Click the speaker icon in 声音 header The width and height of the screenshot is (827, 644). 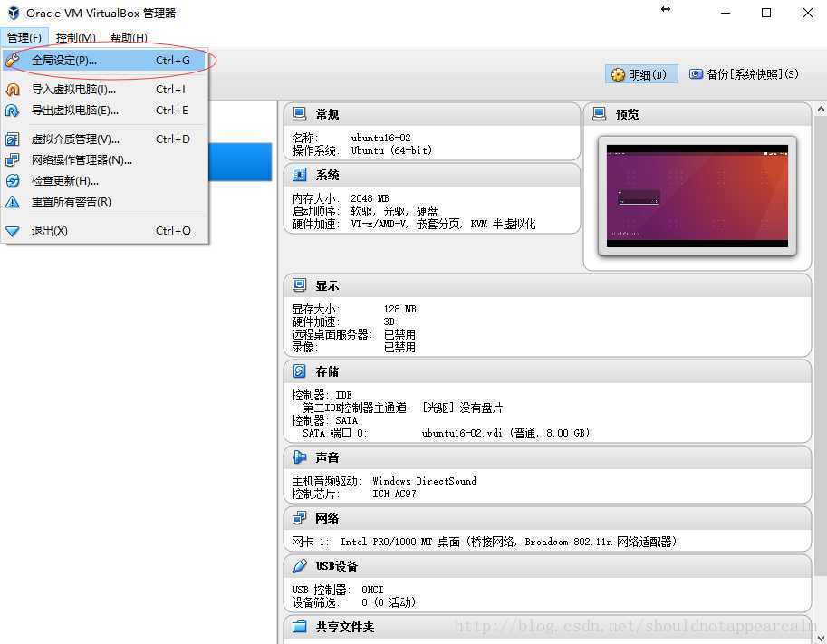pyautogui.click(x=299, y=457)
